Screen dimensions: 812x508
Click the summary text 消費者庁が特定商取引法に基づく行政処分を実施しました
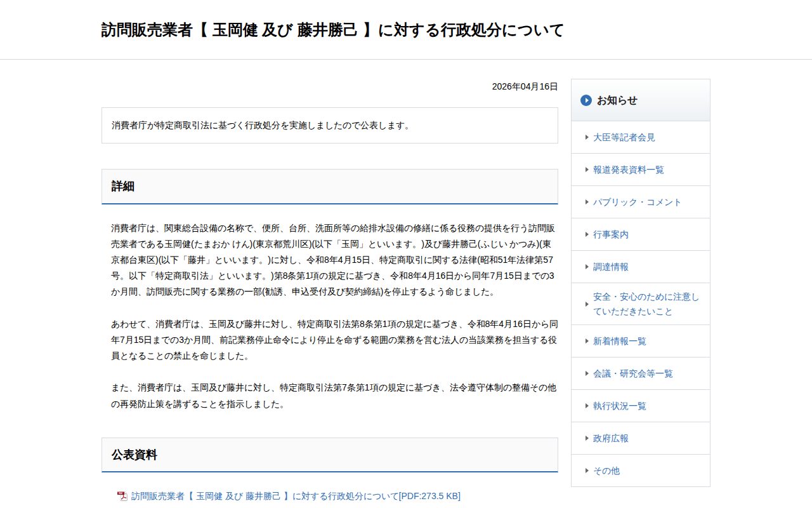tap(261, 125)
